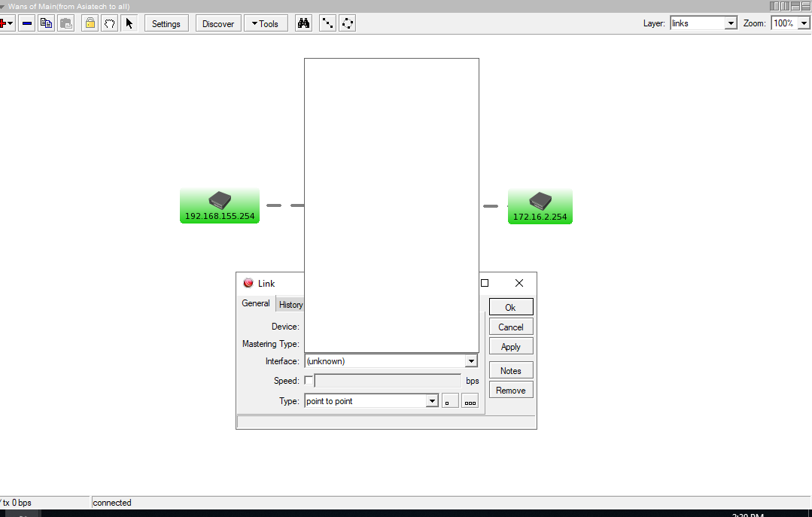Click the binoculars Find icon
The height and width of the screenshot is (517, 812).
click(303, 23)
